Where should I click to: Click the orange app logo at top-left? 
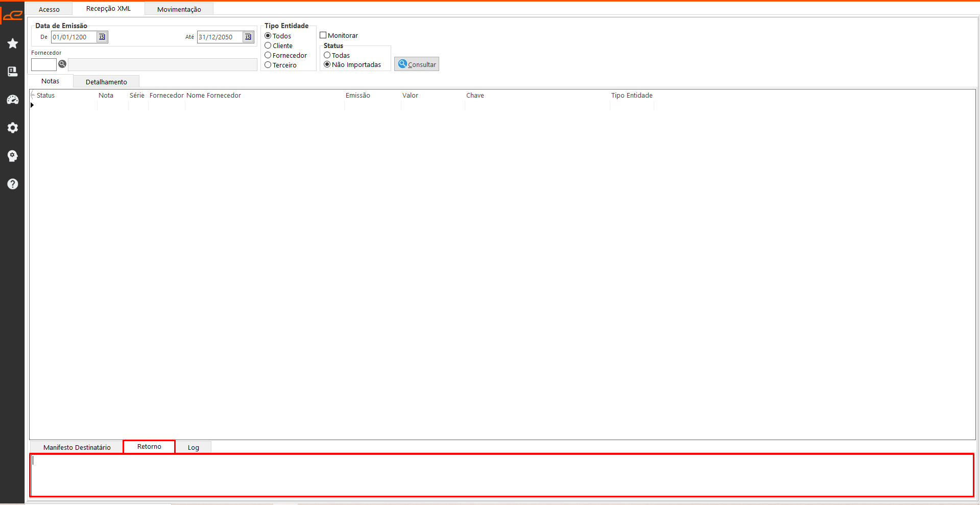pyautogui.click(x=13, y=15)
